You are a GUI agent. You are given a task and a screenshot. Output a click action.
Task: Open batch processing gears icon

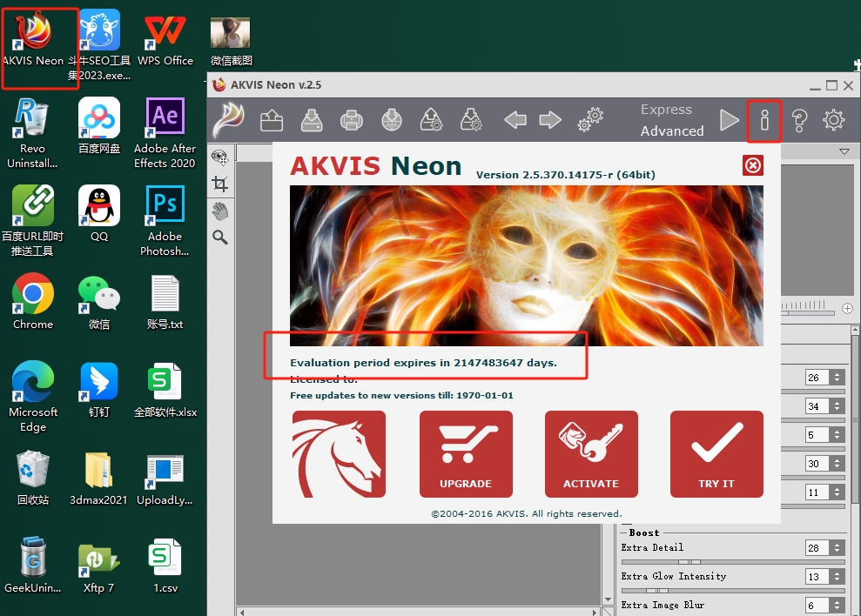pyautogui.click(x=590, y=120)
